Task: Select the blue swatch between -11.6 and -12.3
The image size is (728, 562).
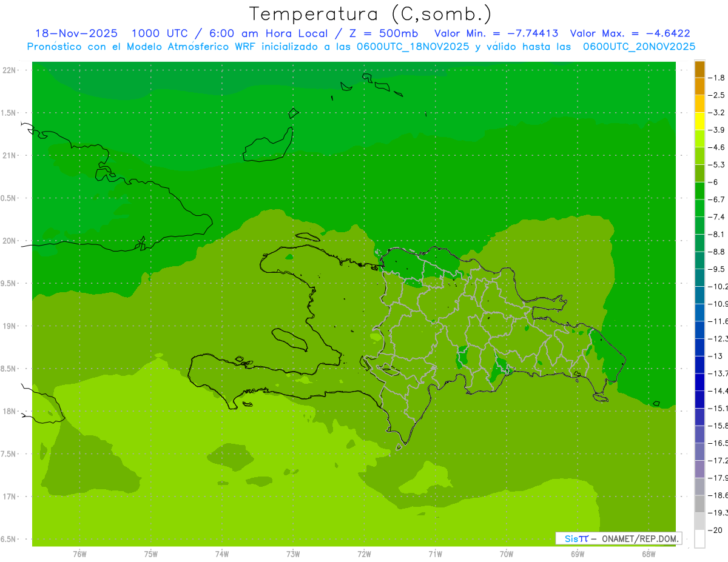Action: click(x=700, y=330)
